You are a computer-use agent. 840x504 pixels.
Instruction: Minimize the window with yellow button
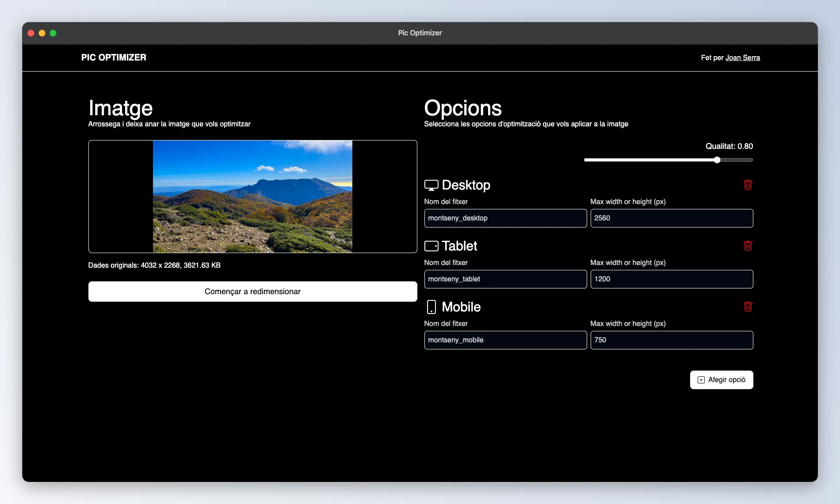[x=42, y=33]
